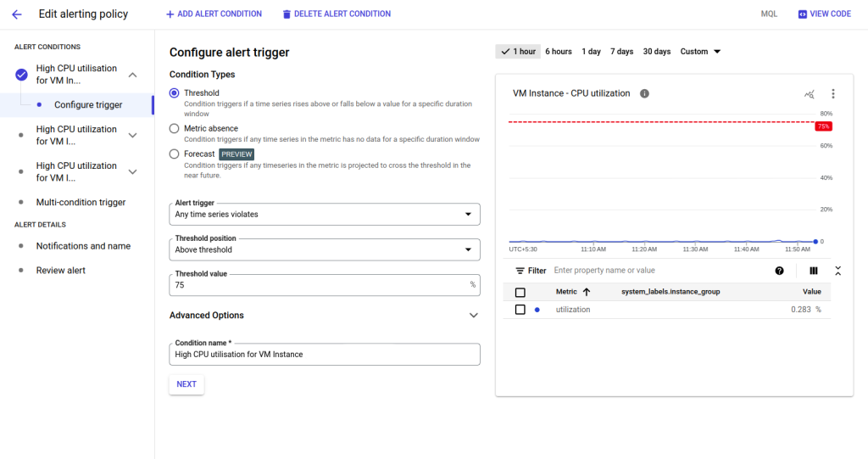Click the collapse legend table icon
Image resolution: width=868 pixels, height=459 pixels.
point(837,271)
